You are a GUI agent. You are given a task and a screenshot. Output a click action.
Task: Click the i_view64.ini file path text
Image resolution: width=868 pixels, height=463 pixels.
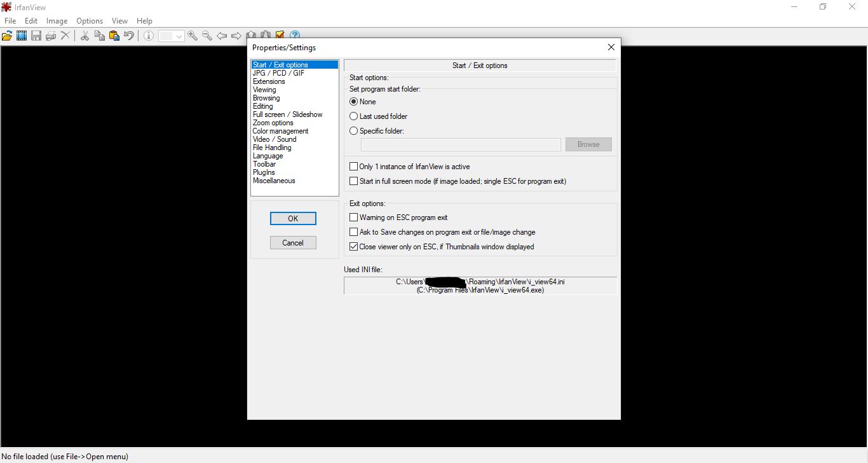tap(480, 282)
